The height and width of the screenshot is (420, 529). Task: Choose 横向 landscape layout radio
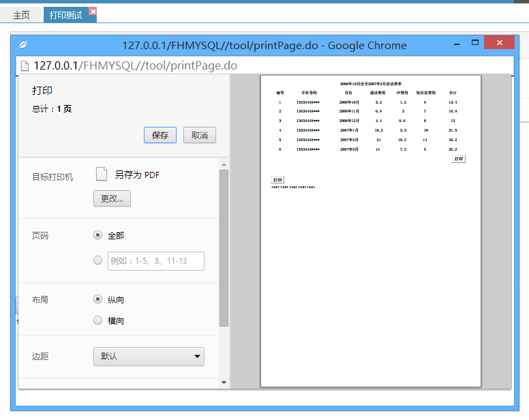click(x=98, y=320)
